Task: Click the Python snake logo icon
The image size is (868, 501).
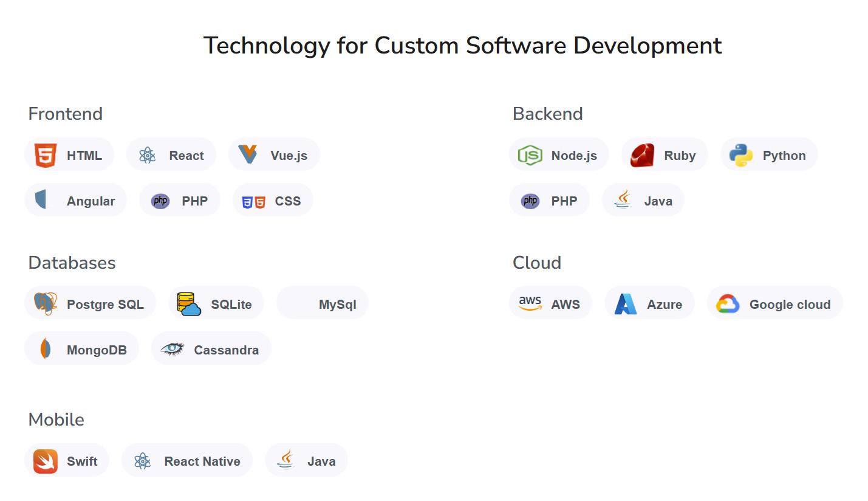Action: tap(741, 156)
